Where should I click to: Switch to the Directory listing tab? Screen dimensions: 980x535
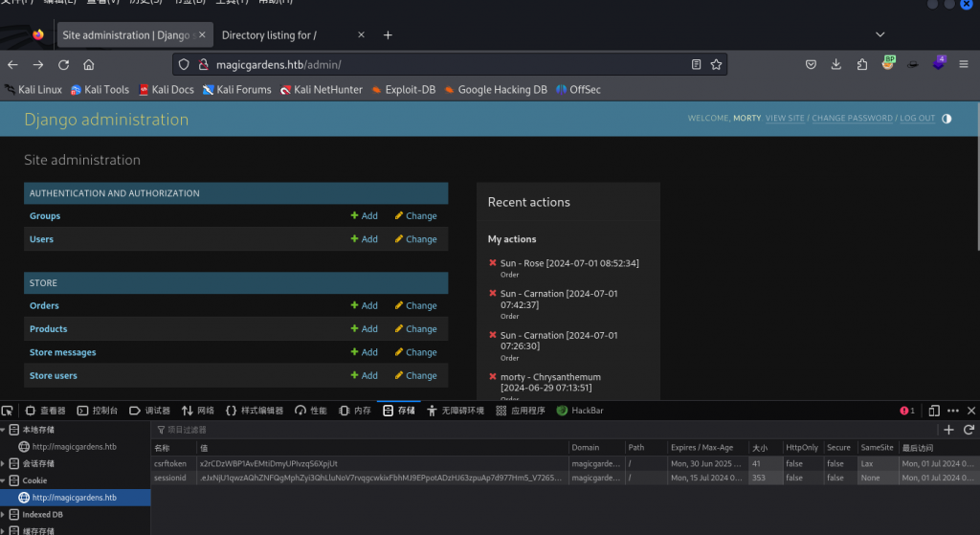pos(268,35)
